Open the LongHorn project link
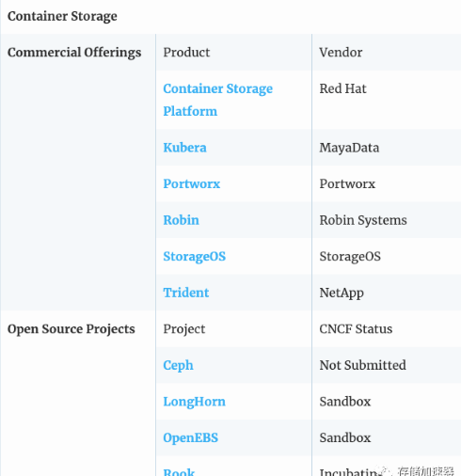The width and height of the screenshot is (461, 476). click(x=194, y=402)
